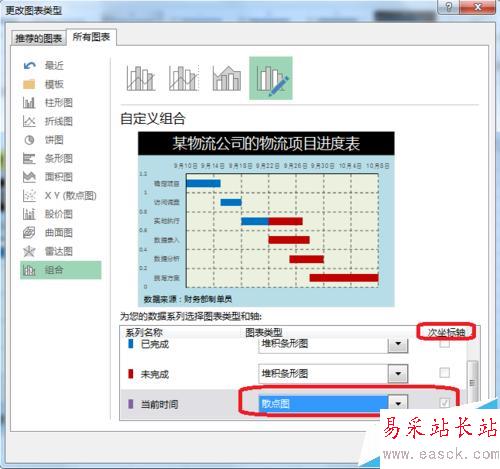
Task: Select the 已完成 series name
Action: 155,344
